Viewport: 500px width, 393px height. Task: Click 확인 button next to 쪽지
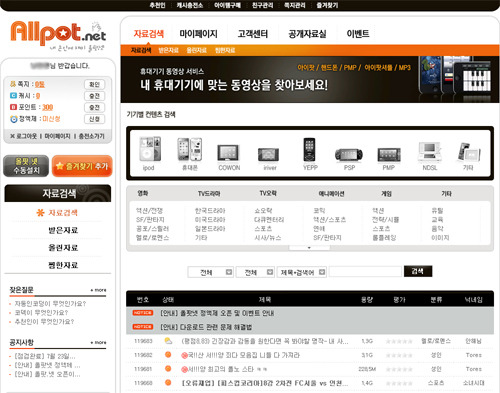(x=94, y=84)
